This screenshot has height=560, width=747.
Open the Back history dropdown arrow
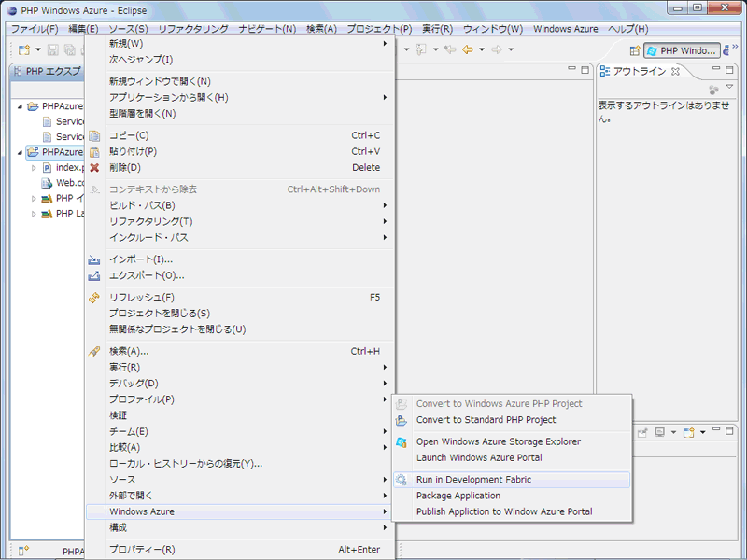click(x=482, y=49)
